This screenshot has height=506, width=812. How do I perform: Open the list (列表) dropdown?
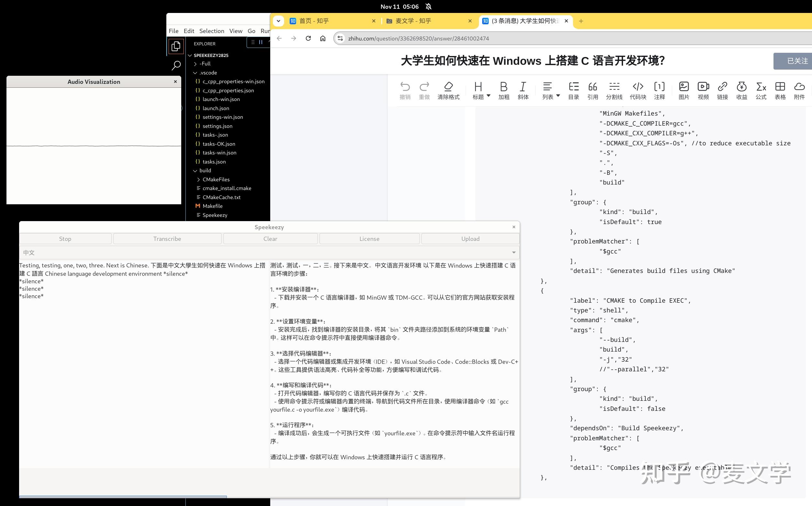click(x=551, y=90)
